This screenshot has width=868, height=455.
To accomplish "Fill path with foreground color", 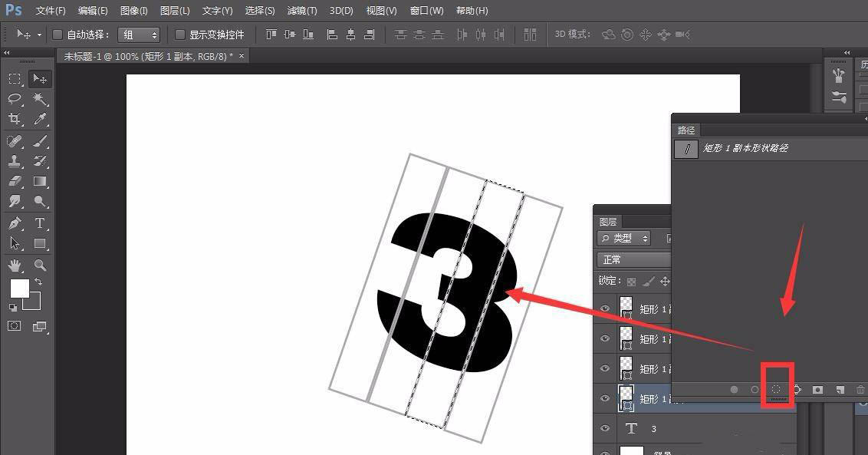I will coord(734,390).
